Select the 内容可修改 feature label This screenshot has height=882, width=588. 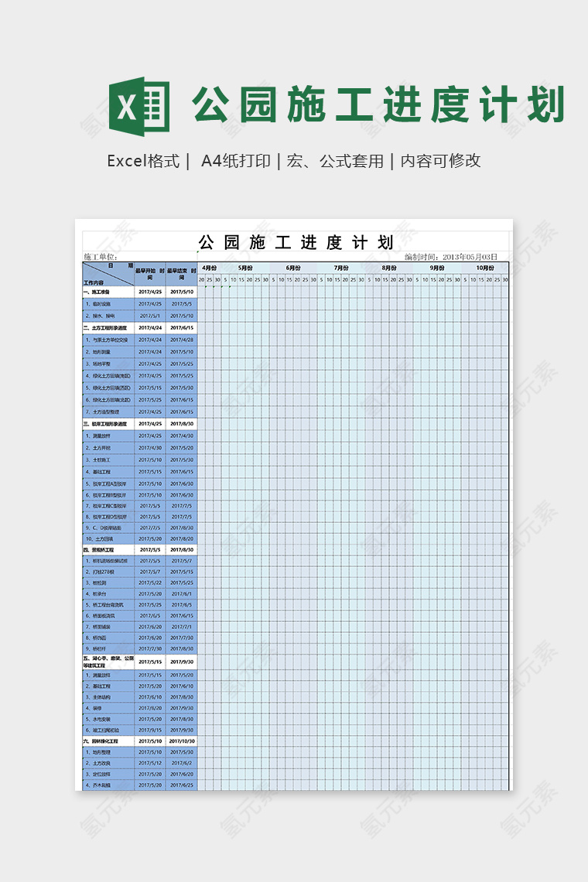point(440,162)
